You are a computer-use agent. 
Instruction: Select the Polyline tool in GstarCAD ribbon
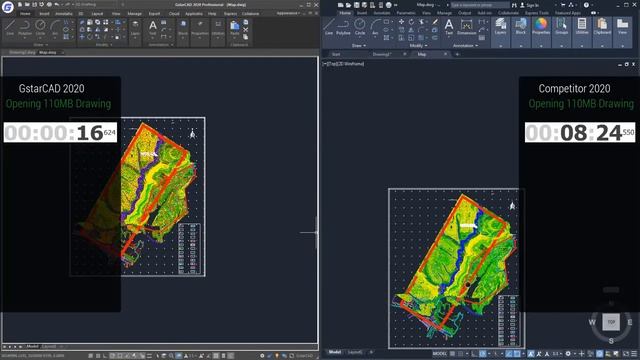point(25,28)
